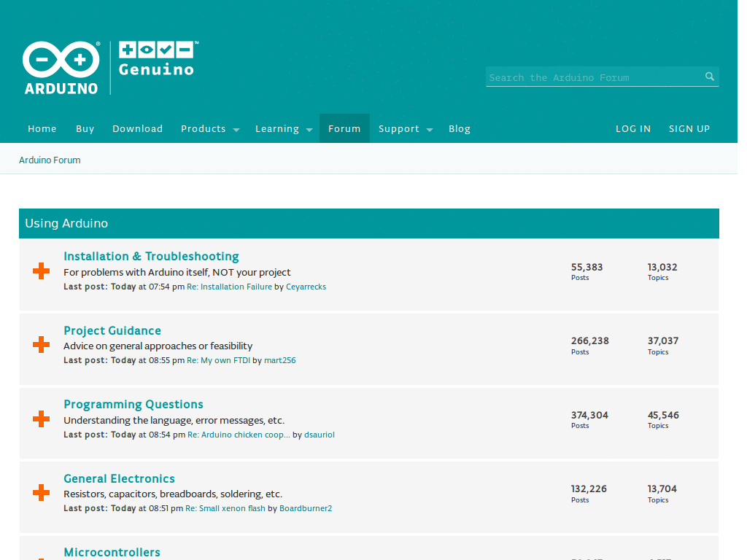Click the Arduino Forum breadcrumb
The image size is (747, 560).
pyautogui.click(x=50, y=160)
